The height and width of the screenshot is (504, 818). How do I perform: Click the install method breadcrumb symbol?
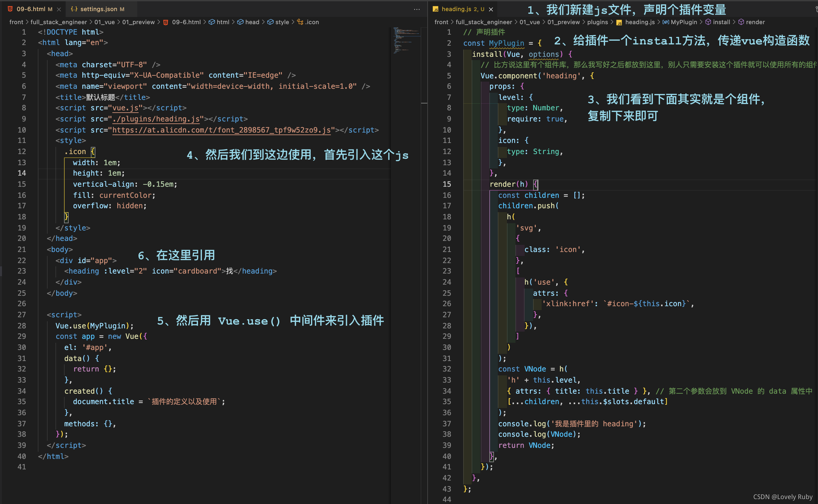(721, 22)
